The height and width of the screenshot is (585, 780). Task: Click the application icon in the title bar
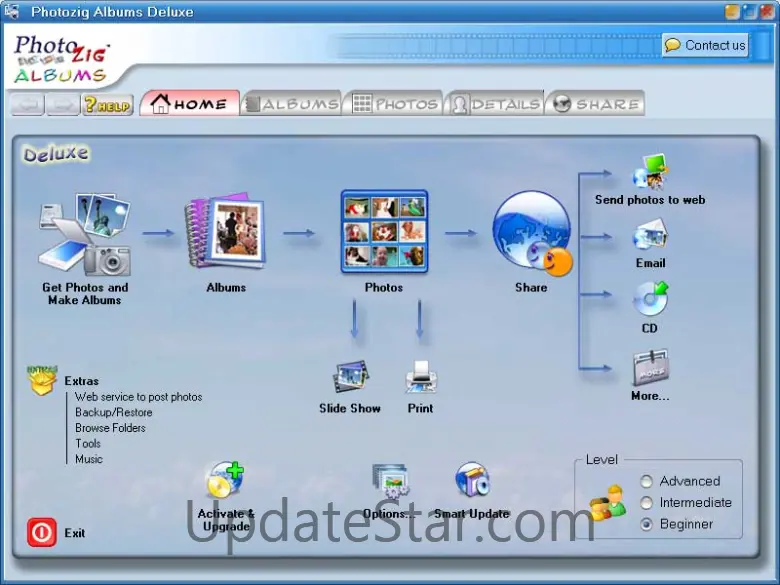click(x=11, y=11)
